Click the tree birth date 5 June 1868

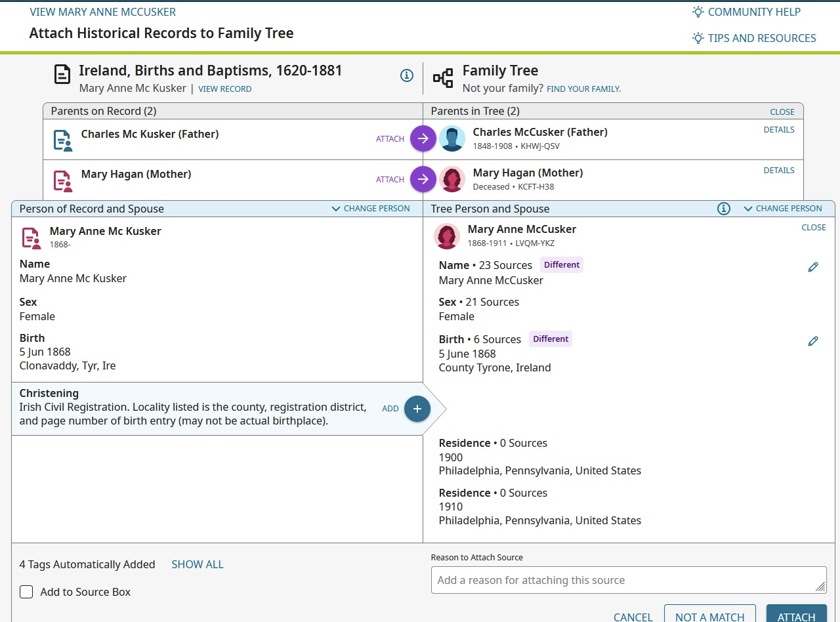(467, 354)
